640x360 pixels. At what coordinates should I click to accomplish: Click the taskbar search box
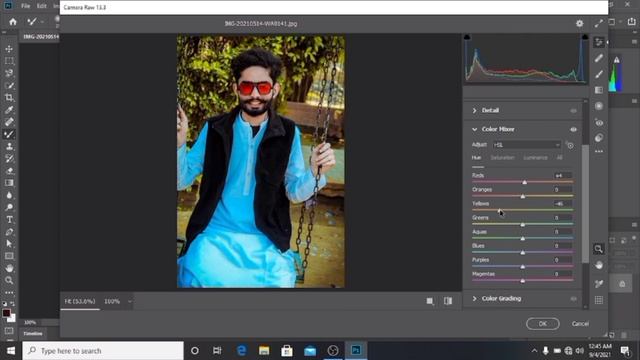pos(103,351)
